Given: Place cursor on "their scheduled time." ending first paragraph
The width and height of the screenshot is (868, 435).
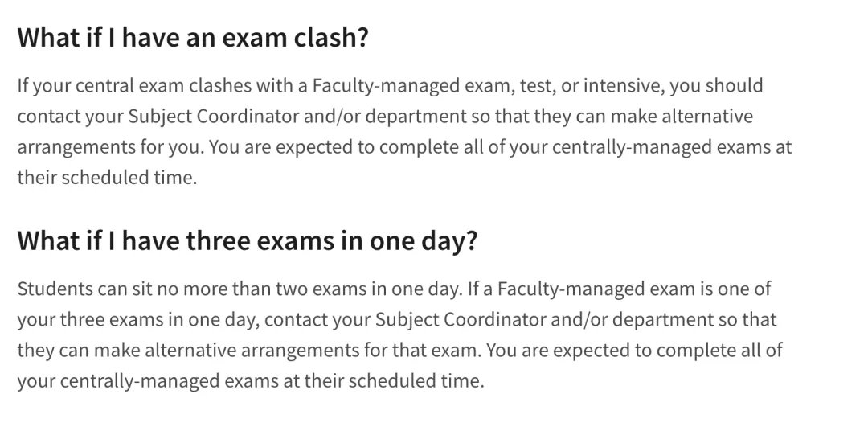Looking at the screenshot, I should click(107, 178).
